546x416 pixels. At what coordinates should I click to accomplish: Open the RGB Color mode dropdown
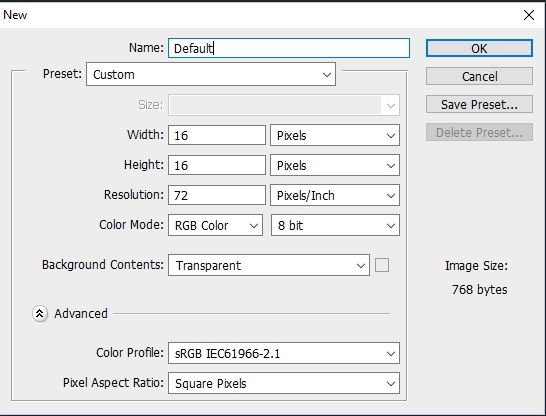[215, 225]
